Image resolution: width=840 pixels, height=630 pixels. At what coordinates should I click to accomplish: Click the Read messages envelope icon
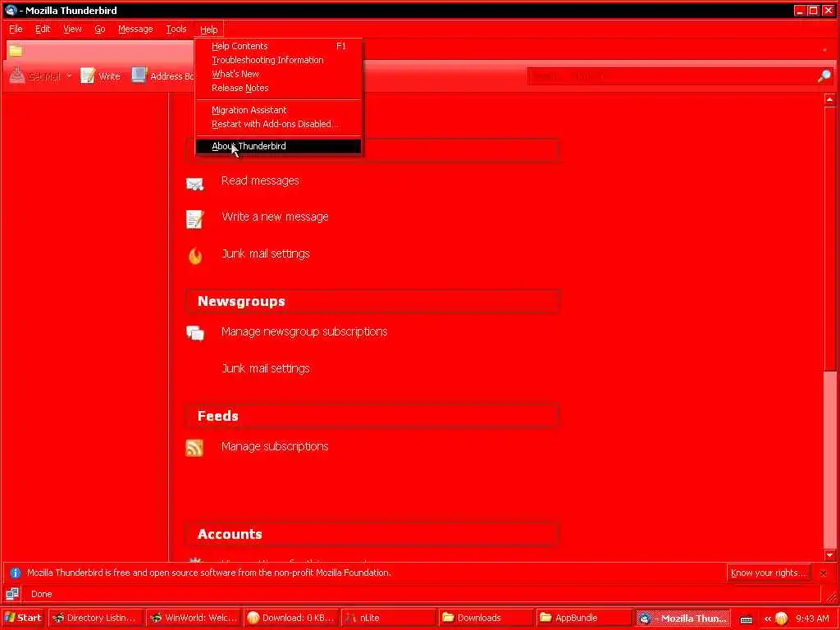coord(194,184)
